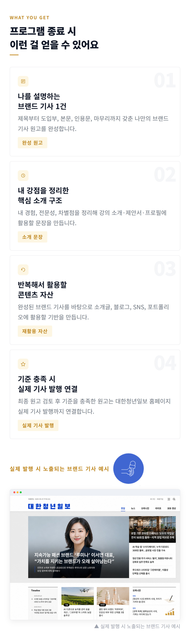Click the 재활용 자산 tag button
Viewport: 190px width, 644px height.
click(35, 331)
